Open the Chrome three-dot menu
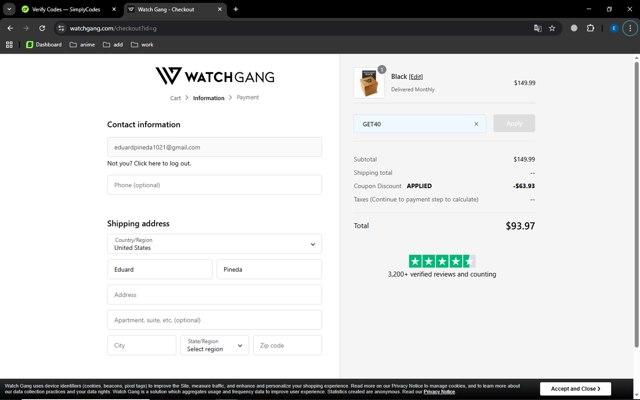640x400 pixels. coord(630,28)
